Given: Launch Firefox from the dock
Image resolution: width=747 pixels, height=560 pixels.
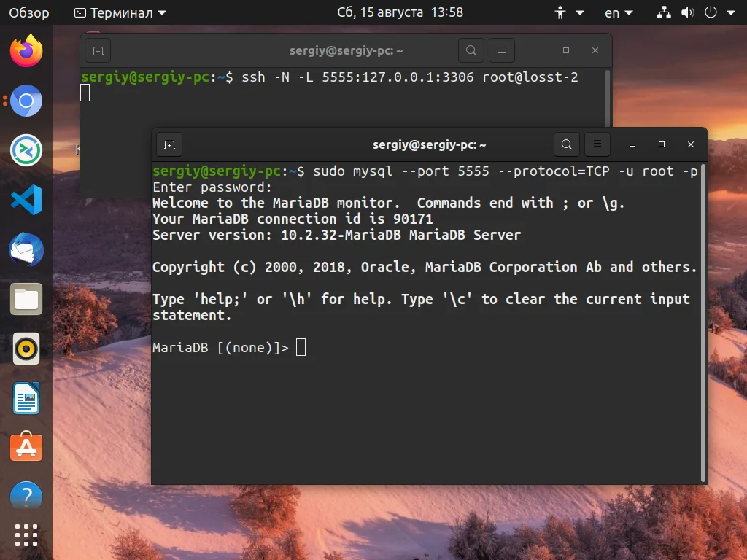Looking at the screenshot, I should [x=26, y=51].
